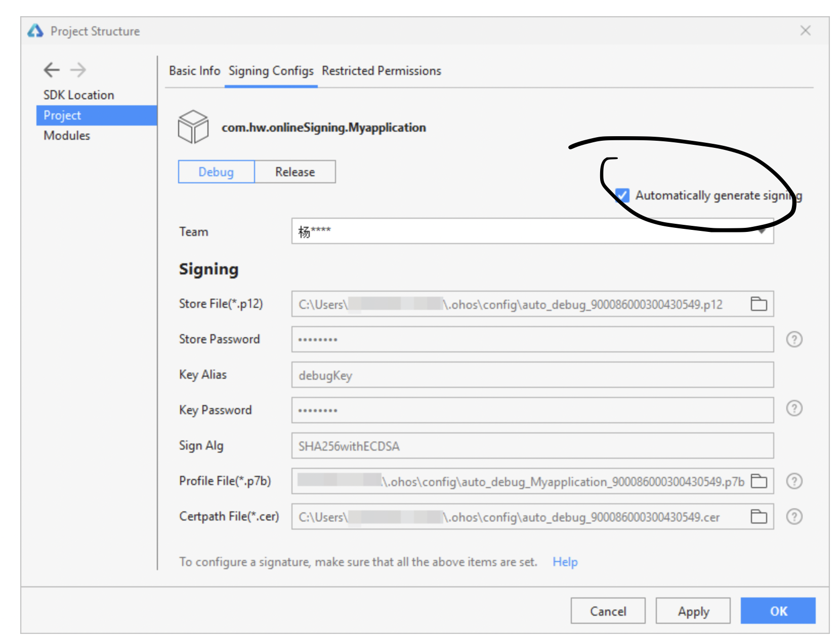
Task: Click the Help link
Action: click(x=564, y=562)
